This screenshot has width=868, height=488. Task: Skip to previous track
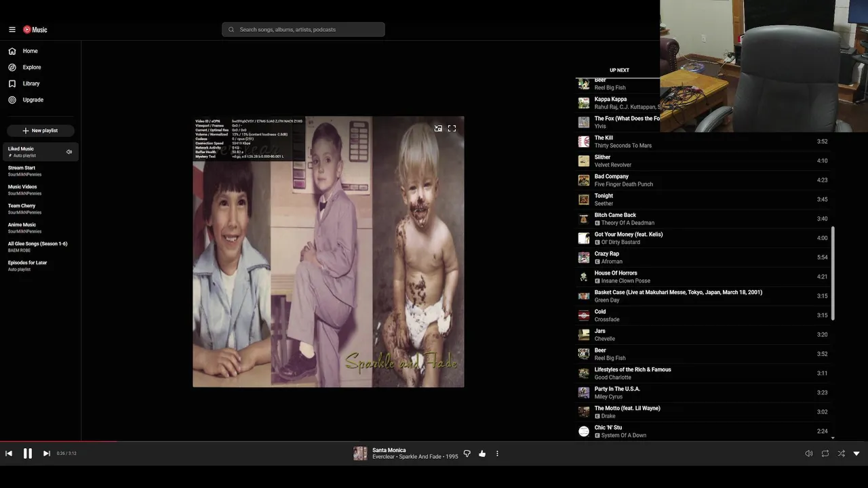(9, 453)
